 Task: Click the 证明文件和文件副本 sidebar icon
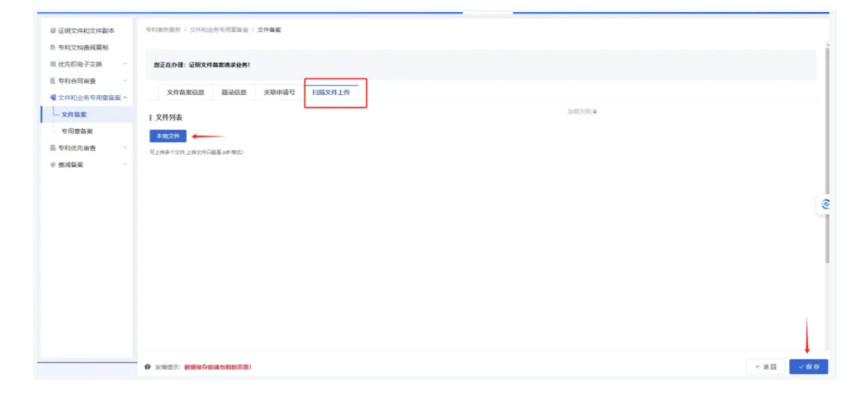pyautogui.click(x=53, y=31)
